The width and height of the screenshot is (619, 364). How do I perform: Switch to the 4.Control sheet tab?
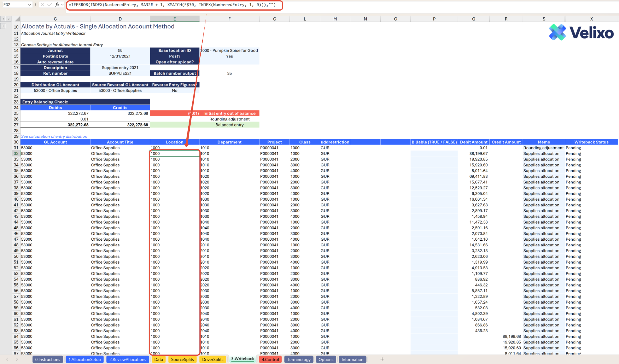click(x=270, y=359)
